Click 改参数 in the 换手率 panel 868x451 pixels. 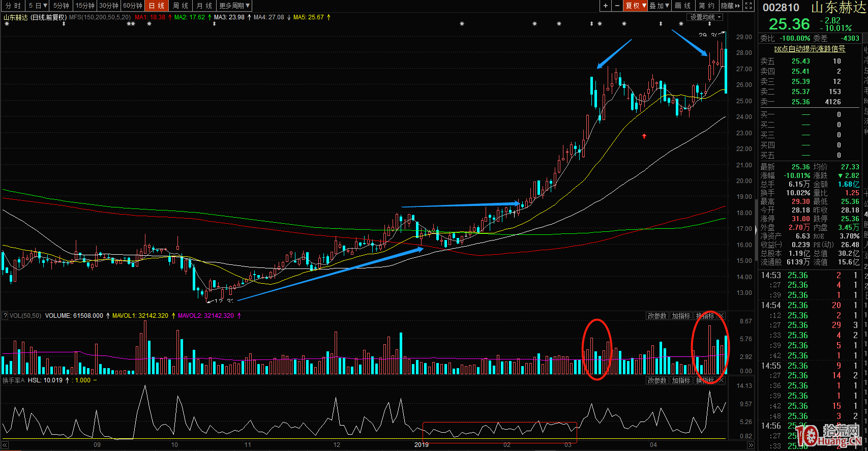pyautogui.click(x=657, y=380)
